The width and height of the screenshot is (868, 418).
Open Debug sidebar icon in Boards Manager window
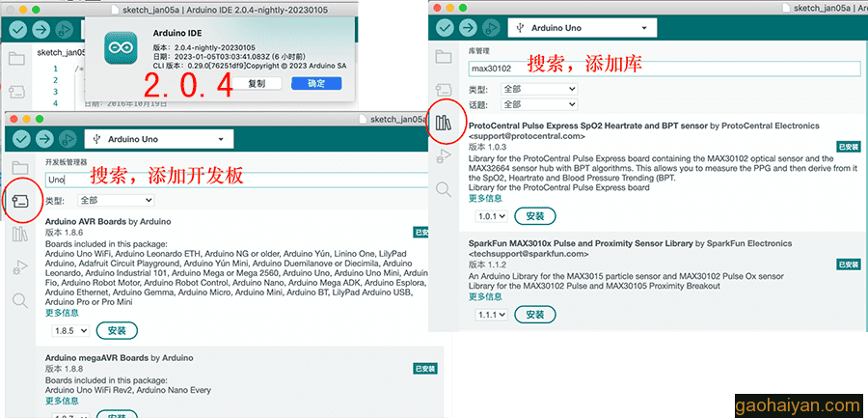point(20,267)
